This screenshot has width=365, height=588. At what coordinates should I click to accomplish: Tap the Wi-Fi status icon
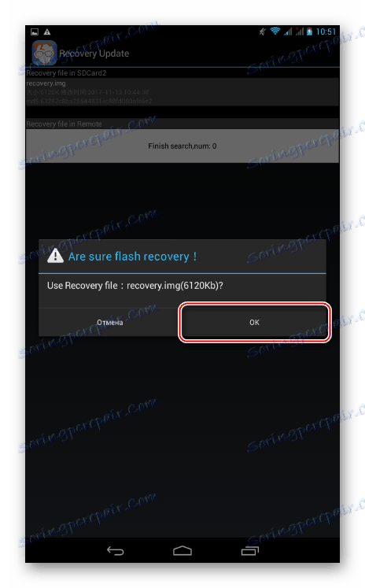pyautogui.click(x=275, y=31)
